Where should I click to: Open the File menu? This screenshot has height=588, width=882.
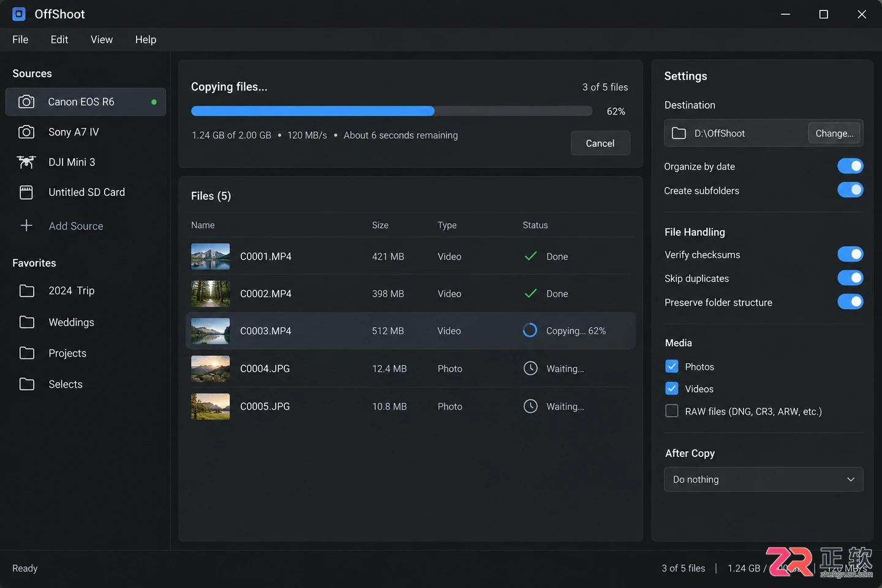click(20, 39)
